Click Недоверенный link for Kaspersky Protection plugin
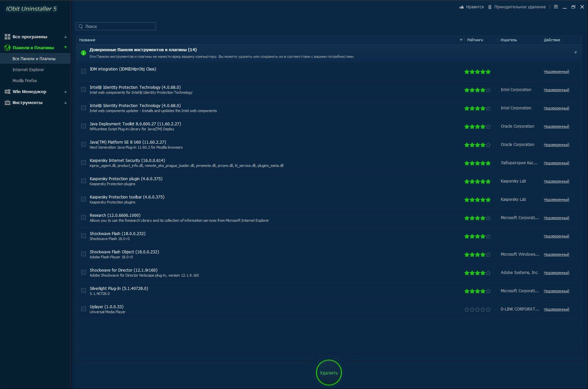588x389 pixels. 556,181
